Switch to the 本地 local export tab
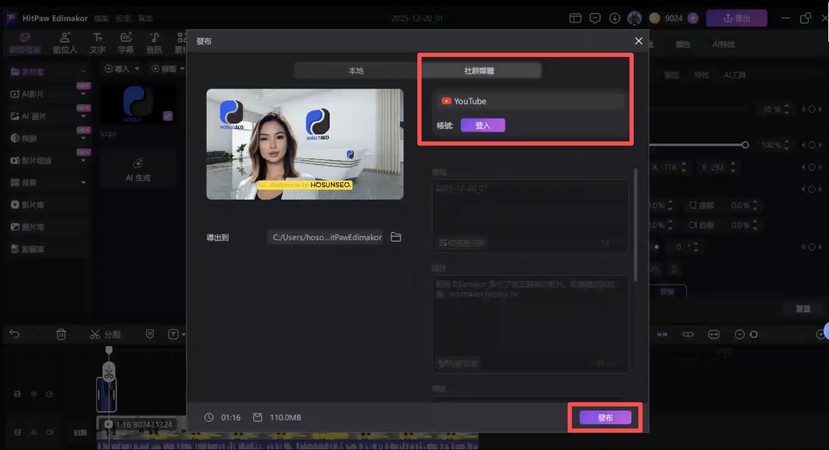Image resolution: width=829 pixels, height=450 pixels. coord(356,71)
